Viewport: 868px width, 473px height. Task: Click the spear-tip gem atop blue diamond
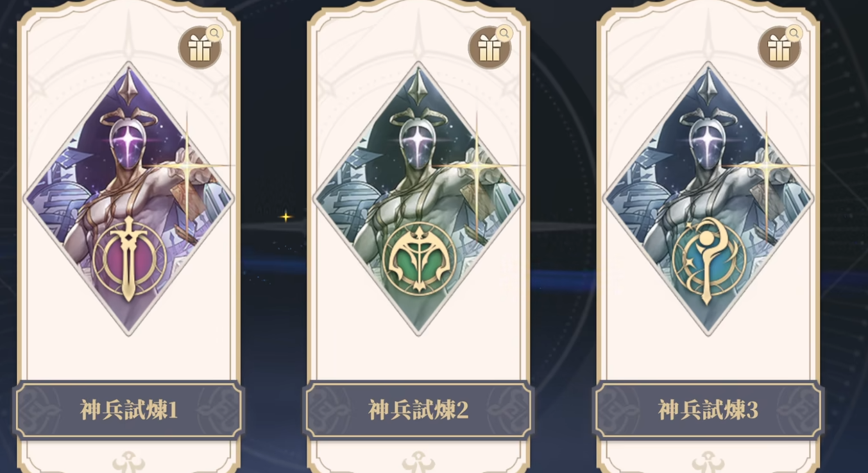point(708,87)
